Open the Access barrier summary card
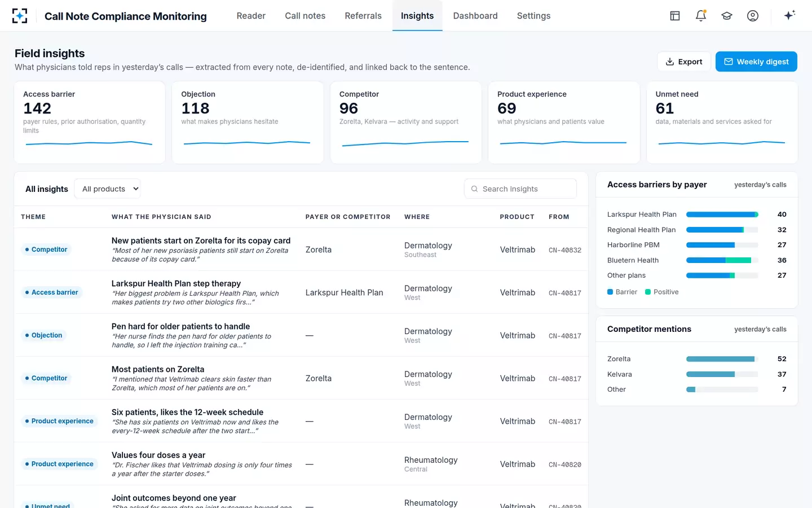This screenshot has height=508, width=812. tap(90, 122)
